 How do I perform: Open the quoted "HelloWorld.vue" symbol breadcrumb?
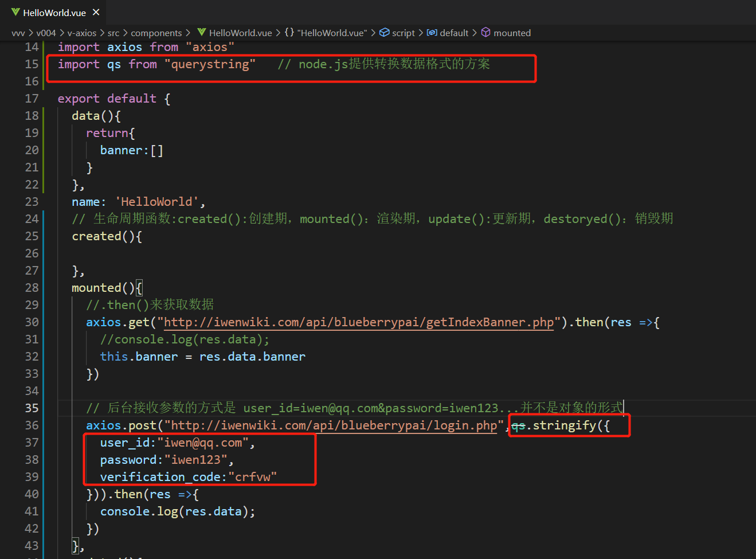point(332,33)
